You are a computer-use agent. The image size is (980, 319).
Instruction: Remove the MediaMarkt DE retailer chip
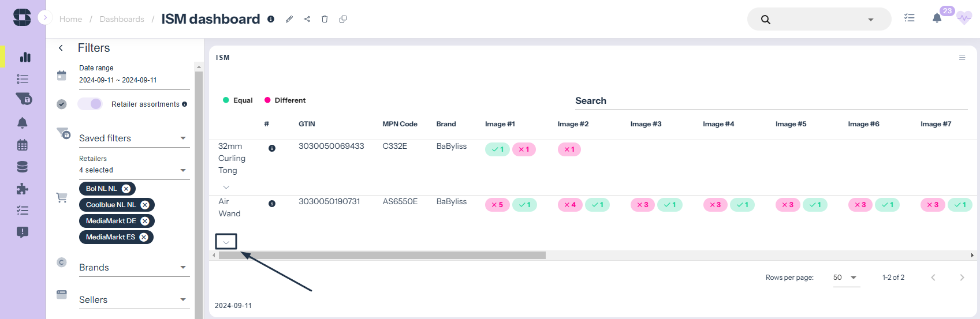tap(145, 221)
